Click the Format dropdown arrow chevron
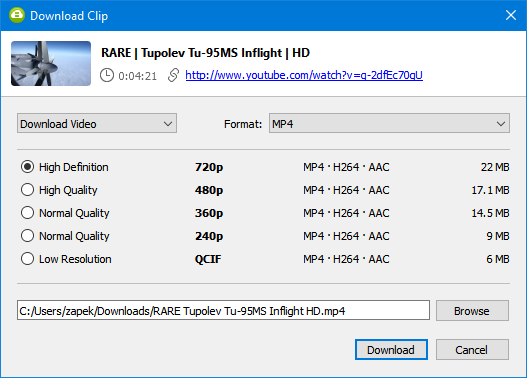This screenshot has height=378, width=527. (501, 124)
